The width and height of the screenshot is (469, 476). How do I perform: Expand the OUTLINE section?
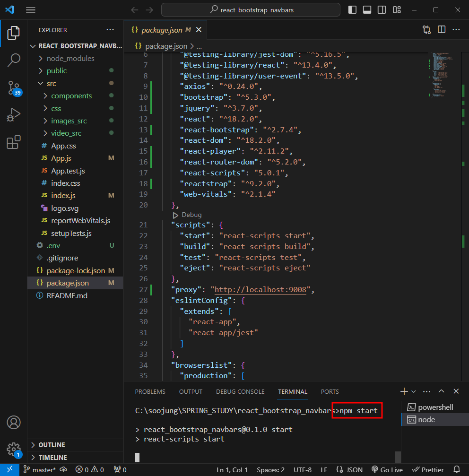(75, 445)
